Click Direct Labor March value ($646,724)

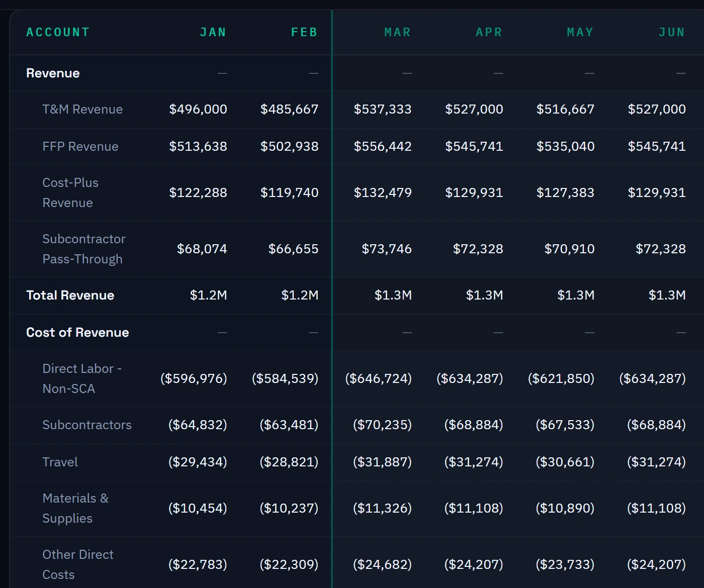tap(378, 379)
